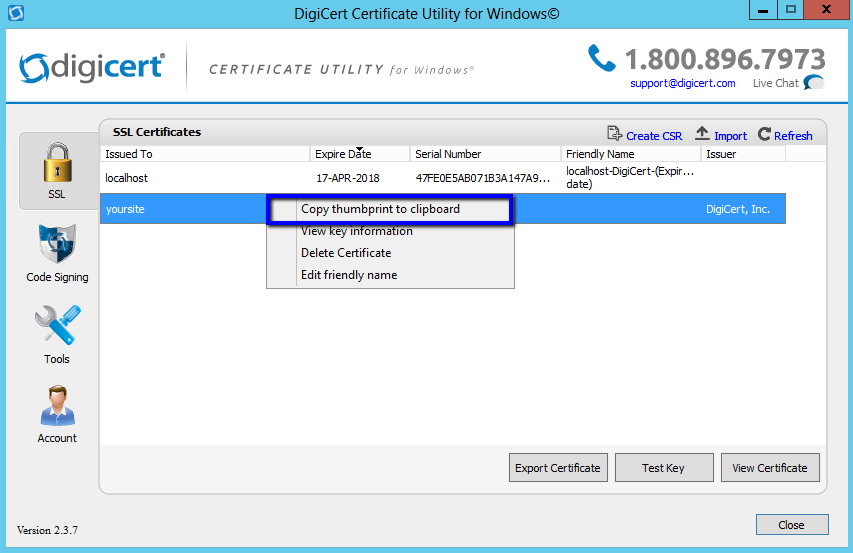Click the Refresh icon

(x=765, y=135)
